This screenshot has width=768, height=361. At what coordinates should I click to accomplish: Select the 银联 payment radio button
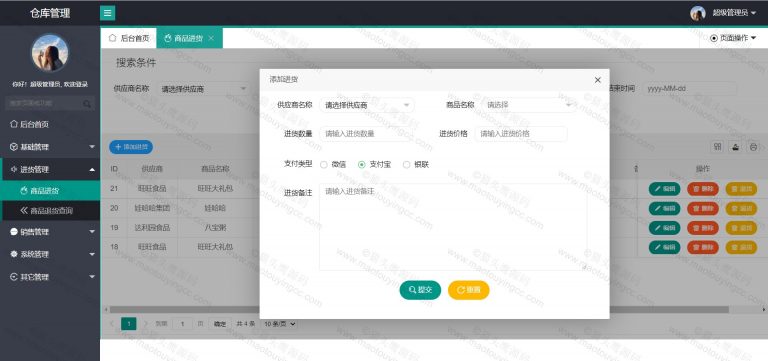pyautogui.click(x=406, y=165)
